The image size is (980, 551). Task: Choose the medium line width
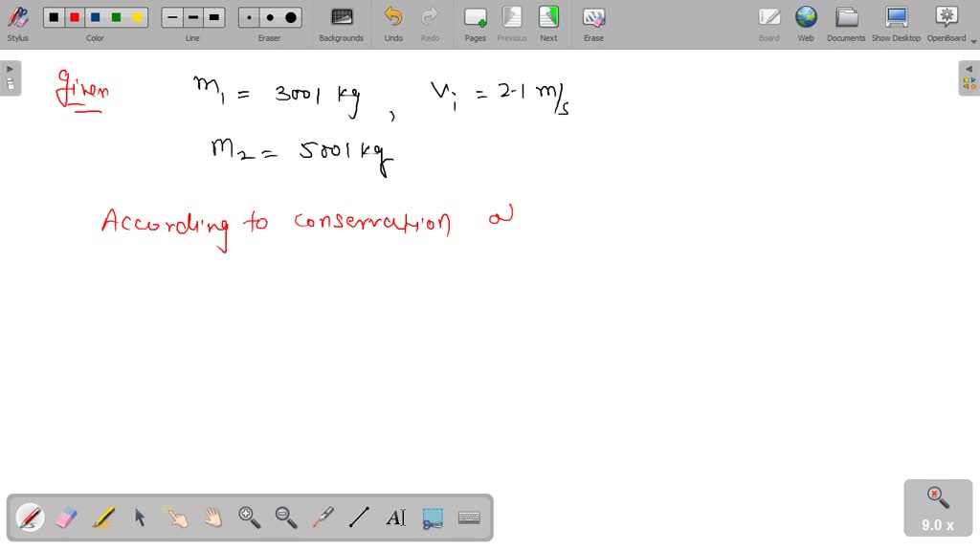pos(193,17)
